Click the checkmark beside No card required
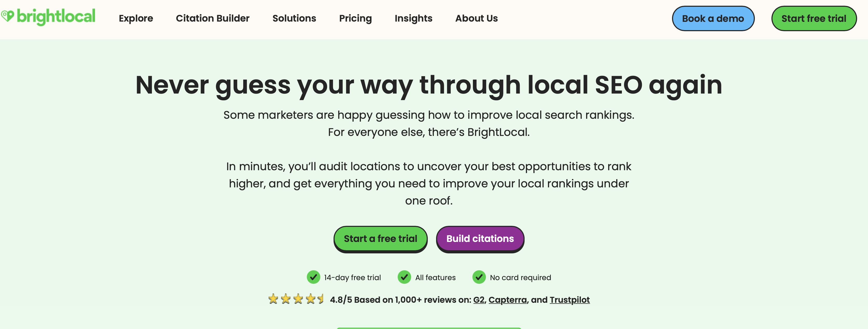This screenshot has width=868, height=329. (x=479, y=277)
